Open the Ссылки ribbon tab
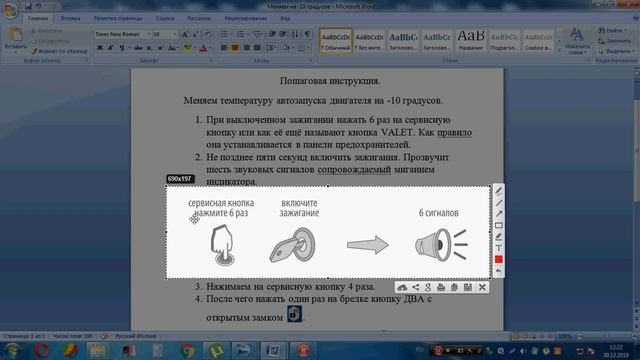 coord(165,18)
